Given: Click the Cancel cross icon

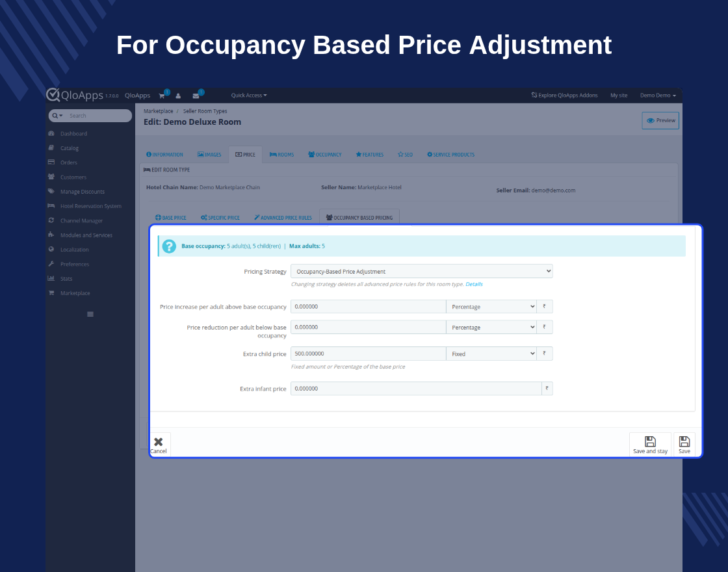Looking at the screenshot, I should [159, 441].
